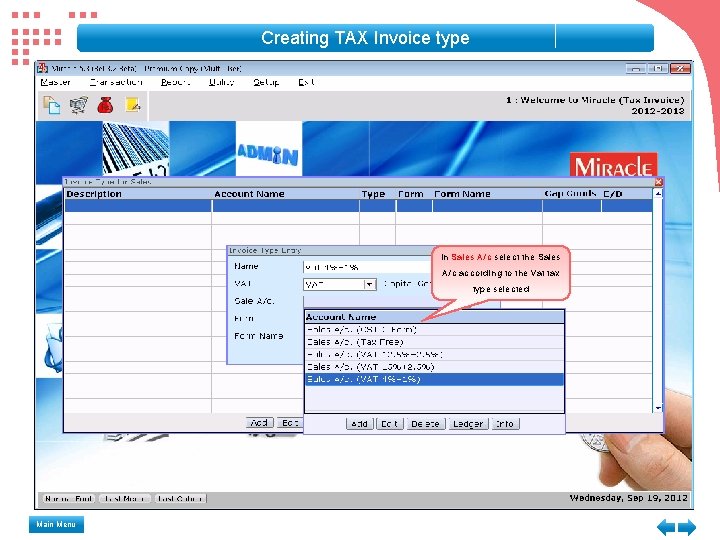Click Edit button in Invoice Type window
Image resolution: width=720 pixels, height=540 pixels.
[x=289, y=423]
